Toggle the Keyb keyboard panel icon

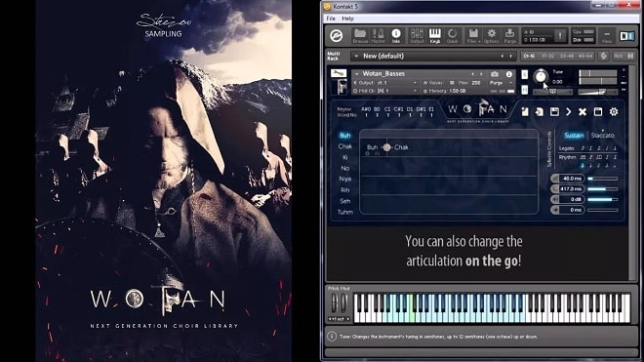point(434,36)
